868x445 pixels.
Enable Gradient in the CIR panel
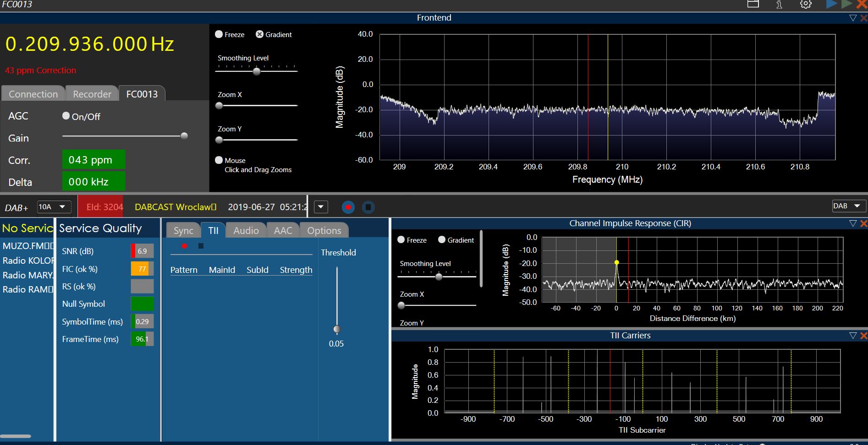tap(442, 240)
